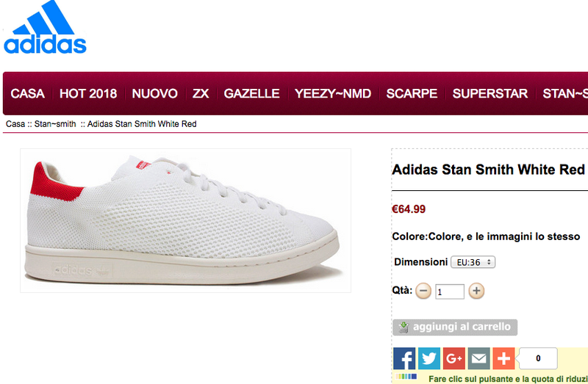Go to the HOT 2018 category
The height and width of the screenshot is (384, 588).
(x=88, y=94)
